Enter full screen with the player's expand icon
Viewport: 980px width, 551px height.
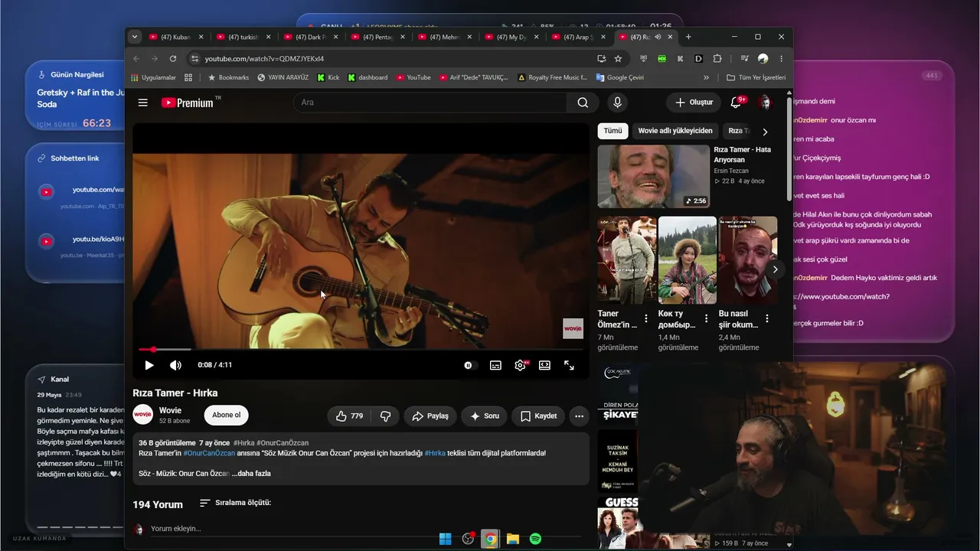click(569, 365)
